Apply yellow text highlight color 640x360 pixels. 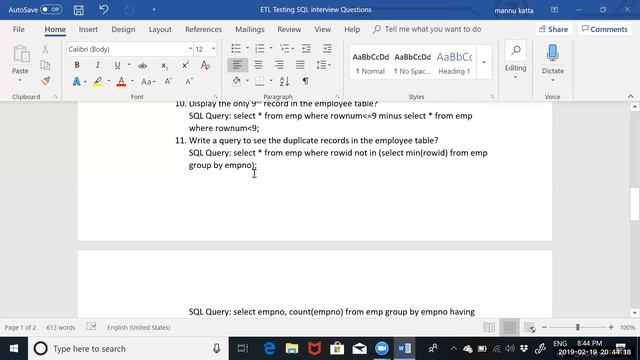(x=98, y=81)
